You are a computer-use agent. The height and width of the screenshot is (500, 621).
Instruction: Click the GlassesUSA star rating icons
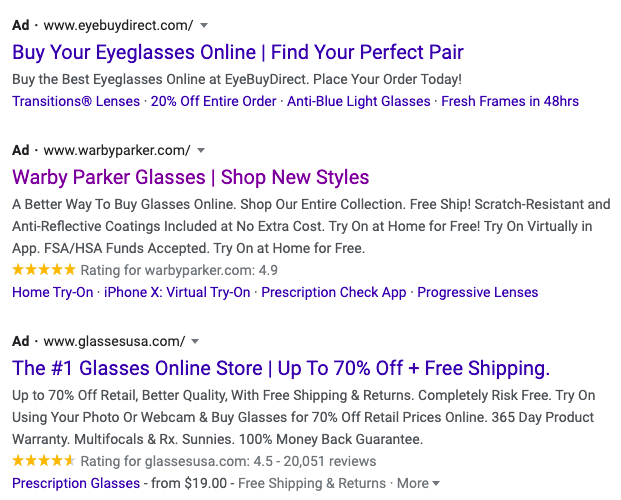click(x=44, y=461)
